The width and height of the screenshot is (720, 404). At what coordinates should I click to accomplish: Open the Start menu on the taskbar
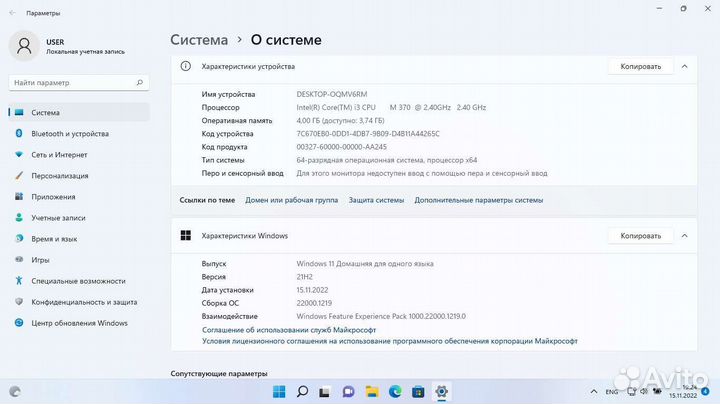279,392
